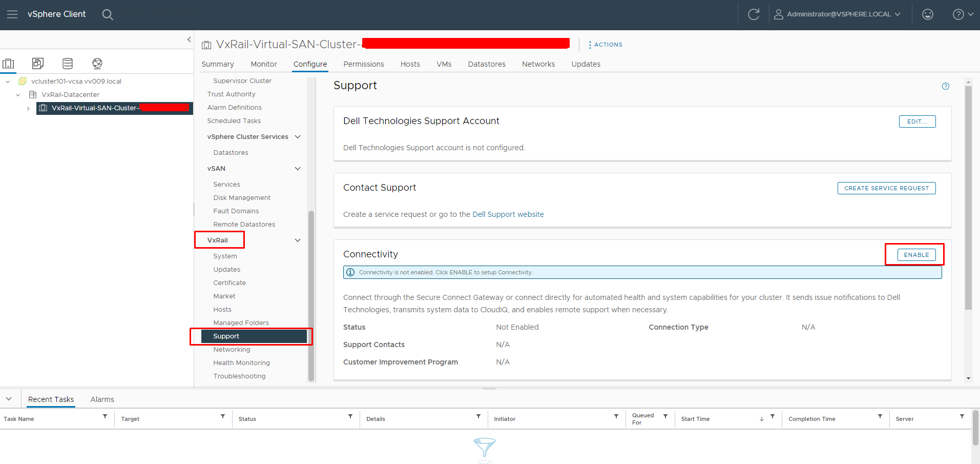Expand VxRail-Virtual-SAN-Cluster tree node

[x=28, y=108]
